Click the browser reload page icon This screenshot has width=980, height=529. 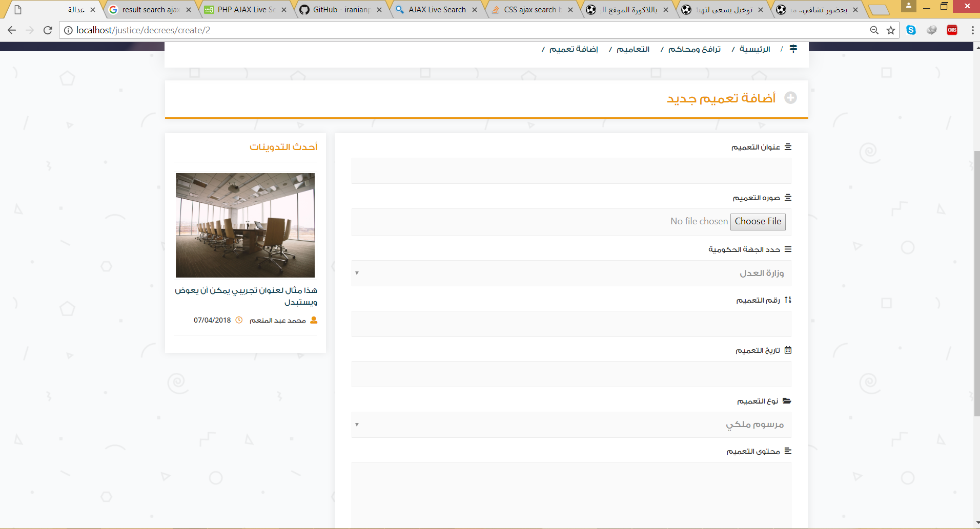(x=48, y=30)
